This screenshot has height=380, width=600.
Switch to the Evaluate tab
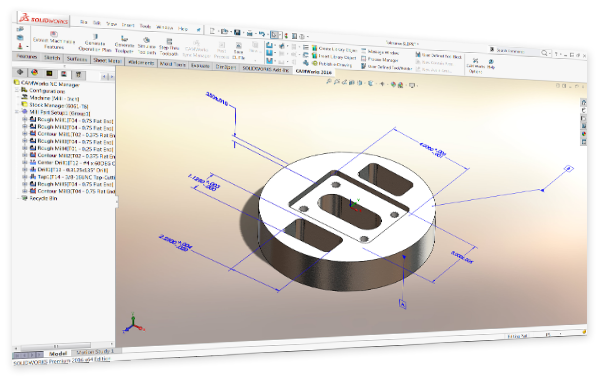pos(200,65)
